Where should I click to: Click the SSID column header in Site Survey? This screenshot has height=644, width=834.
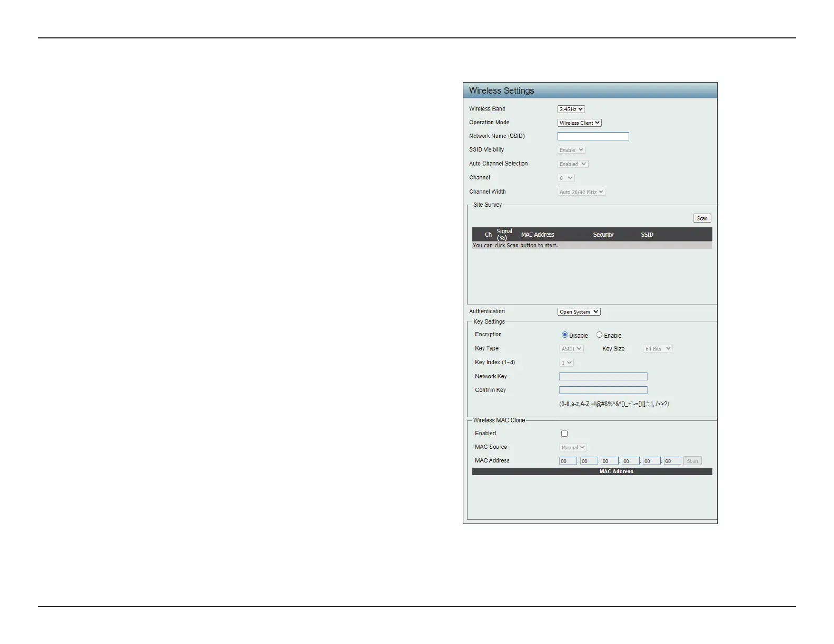(x=647, y=235)
